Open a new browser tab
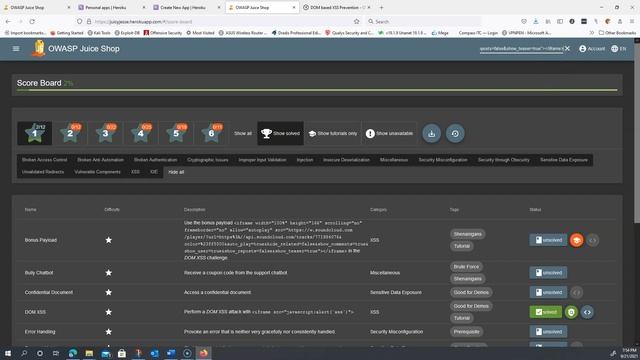Screen dimensions: 640x360 pyautogui.click(x=382, y=7)
